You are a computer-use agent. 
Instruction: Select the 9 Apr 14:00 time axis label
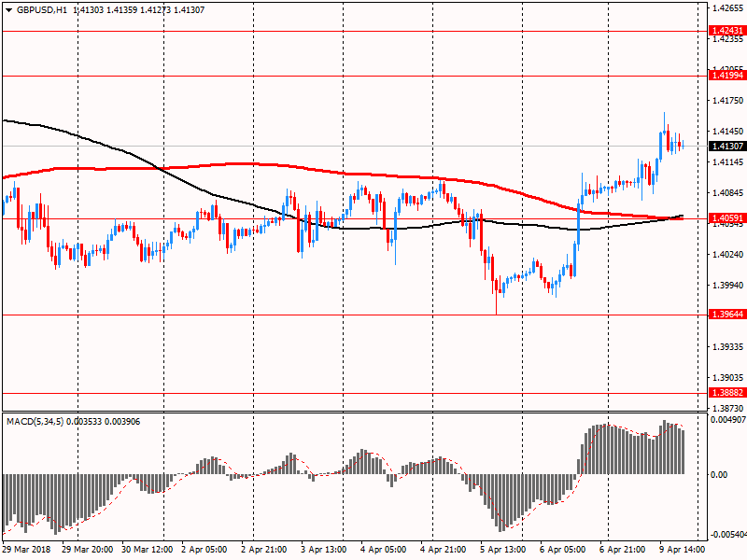[x=683, y=550]
